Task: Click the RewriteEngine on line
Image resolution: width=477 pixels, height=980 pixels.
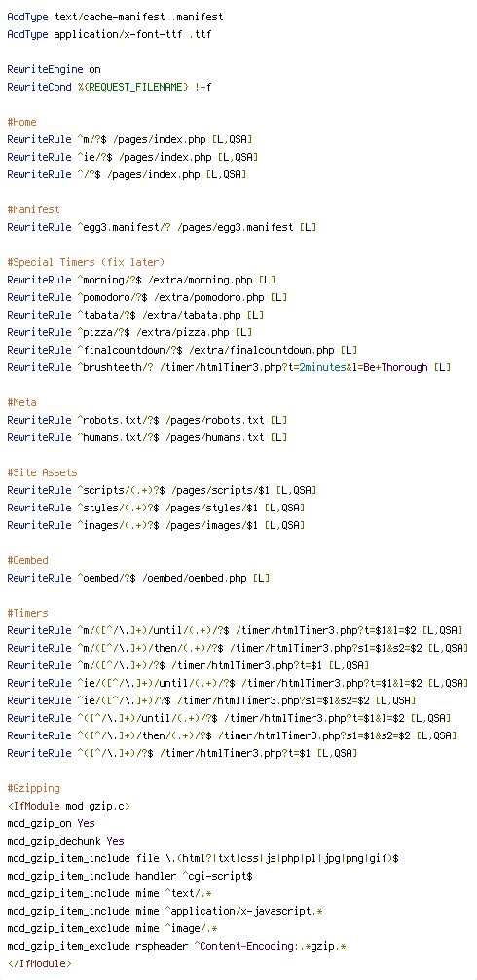Action: (x=54, y=69)
